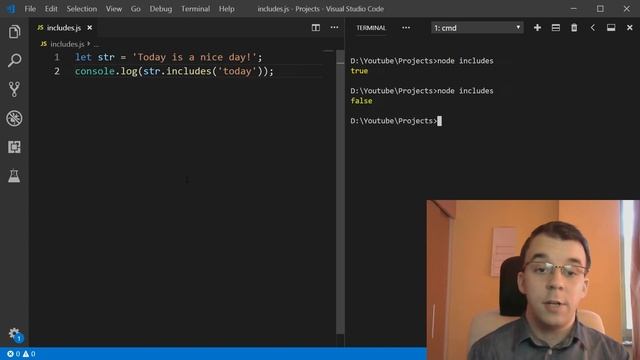This screenshot has height=360, width=640.
Task: Open the Explorer view in activity bar
Action: point(14,31)
